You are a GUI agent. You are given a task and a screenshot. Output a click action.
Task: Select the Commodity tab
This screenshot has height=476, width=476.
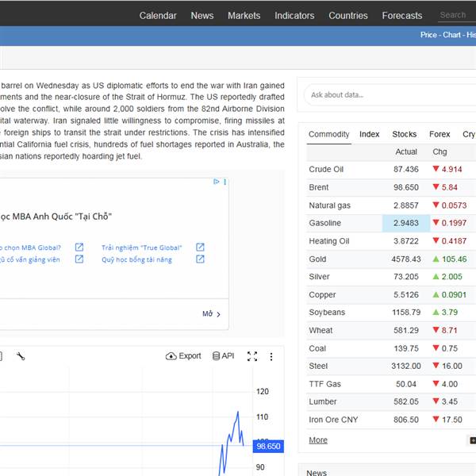(x=328, y=134)
